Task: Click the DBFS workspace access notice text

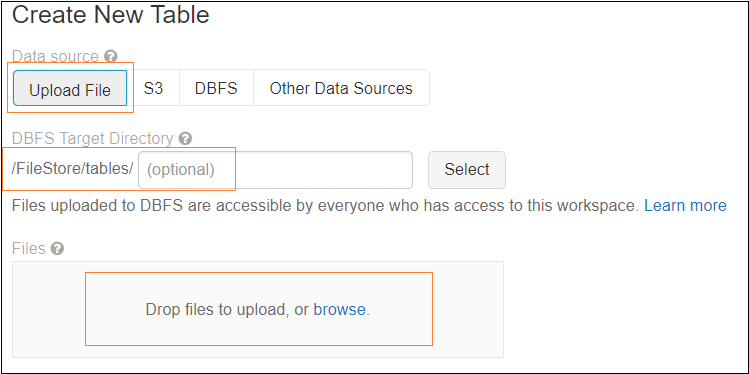Action: pos(325,206)
